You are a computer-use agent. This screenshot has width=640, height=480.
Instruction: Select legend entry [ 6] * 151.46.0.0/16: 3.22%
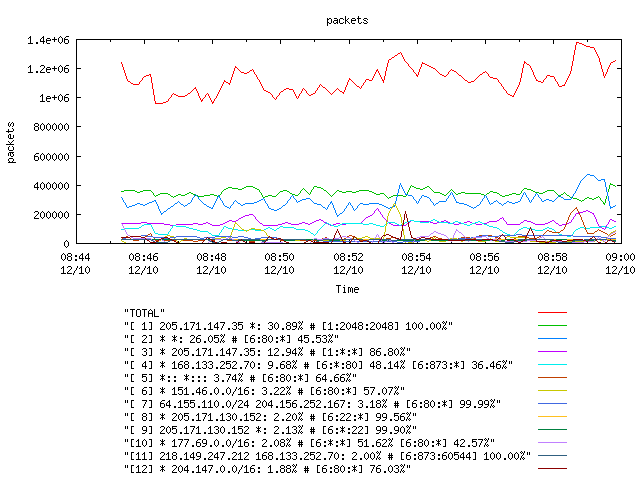pos(264,391)
